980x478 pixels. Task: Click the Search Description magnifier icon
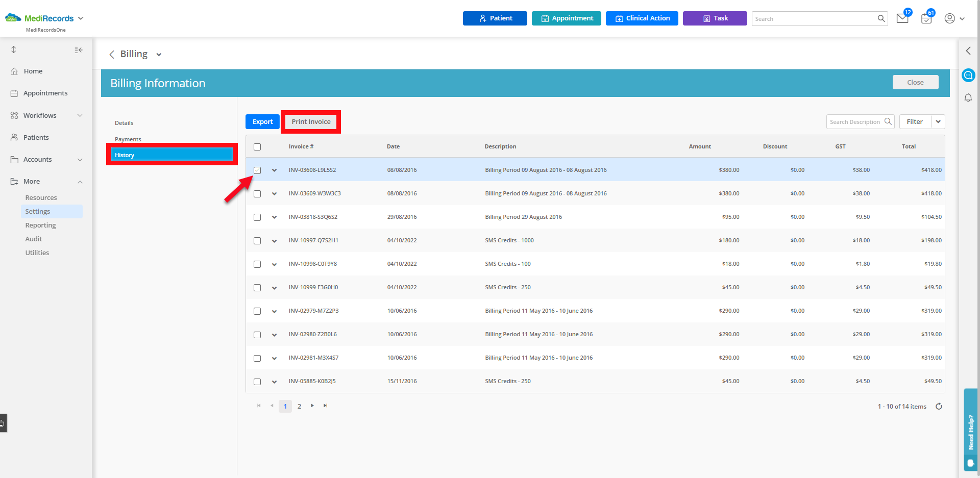click(888, 121)
